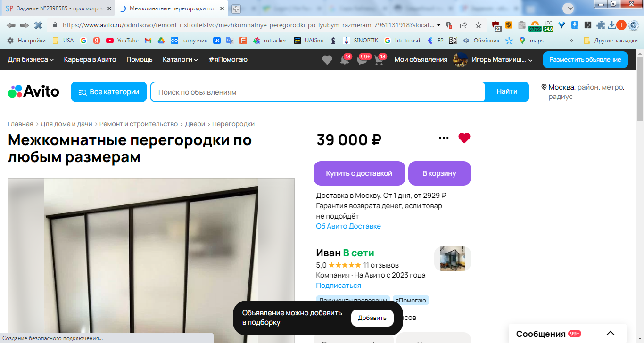Open browser extensions puzzle icon

point(601,25)
